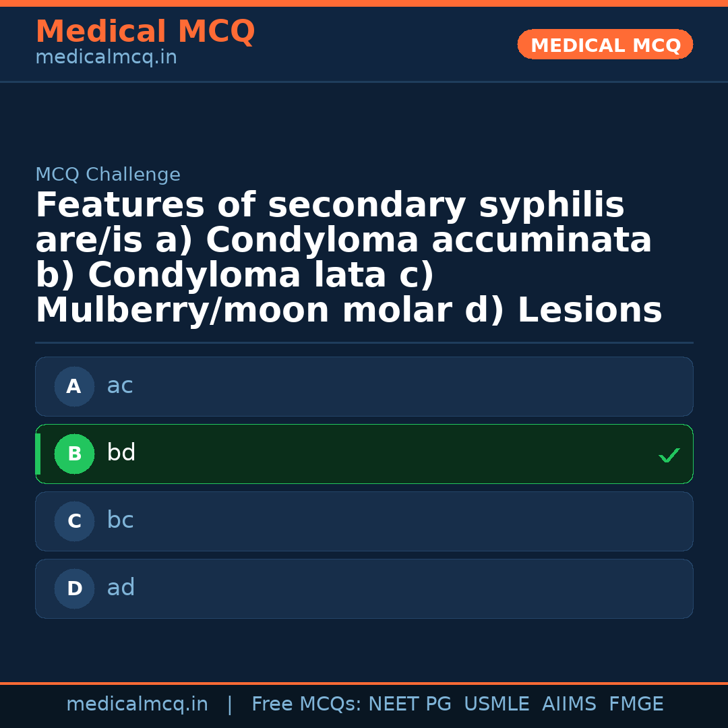Click the Medical MCQ header logo text
The width and height of the screenshot is (728, 728).
click(145, 32)
